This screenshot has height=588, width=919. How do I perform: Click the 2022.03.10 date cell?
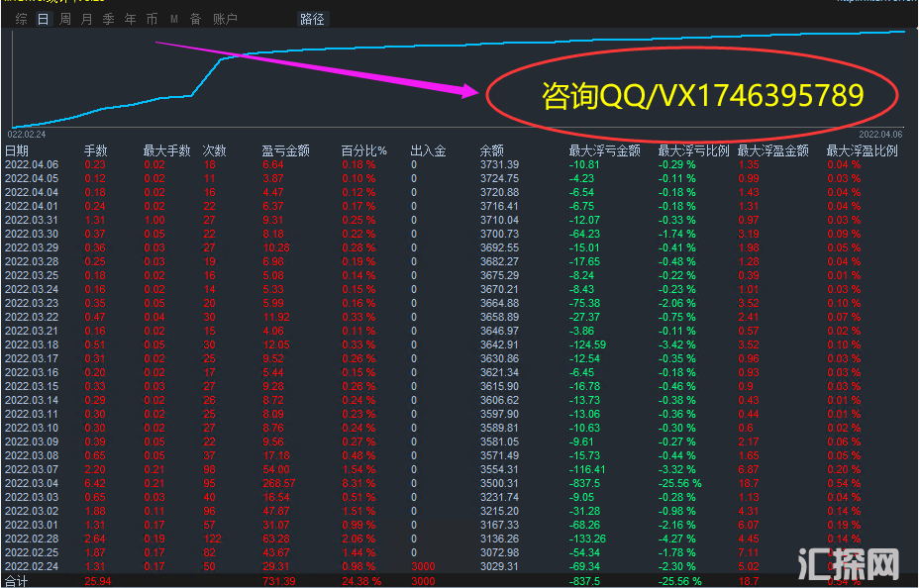coord(32,428)
